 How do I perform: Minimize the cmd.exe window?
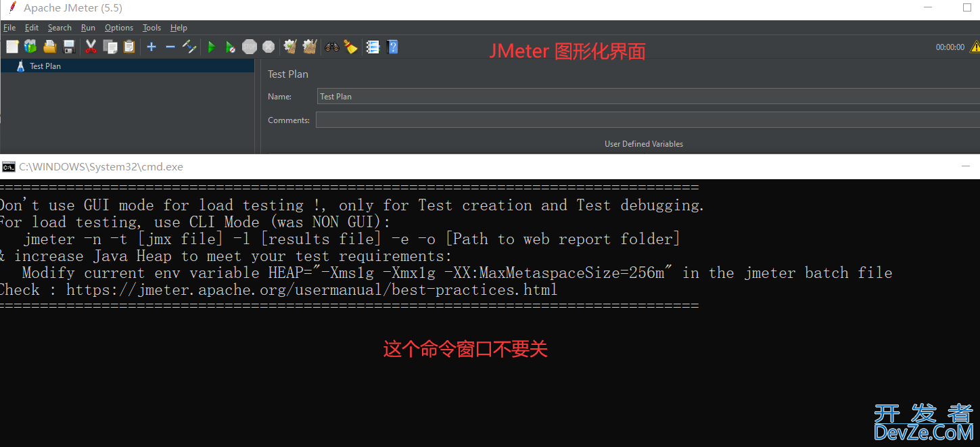click(x=967, y=166)
